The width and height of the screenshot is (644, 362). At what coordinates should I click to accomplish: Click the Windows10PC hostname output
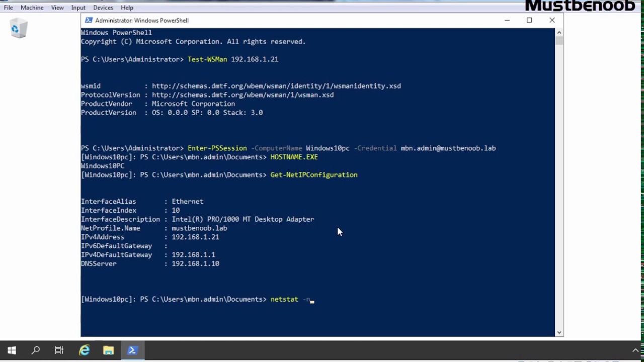pyautogui.click(x=103, y=166)
